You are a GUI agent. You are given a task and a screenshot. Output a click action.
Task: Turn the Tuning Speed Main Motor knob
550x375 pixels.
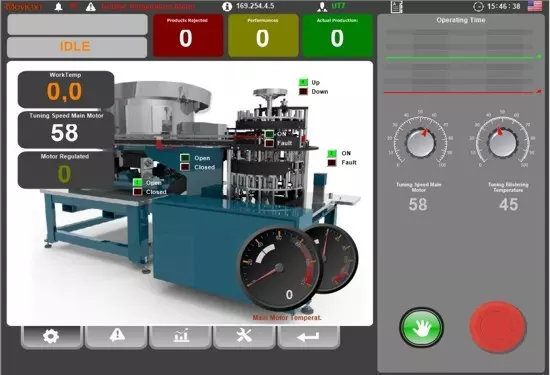420,143
